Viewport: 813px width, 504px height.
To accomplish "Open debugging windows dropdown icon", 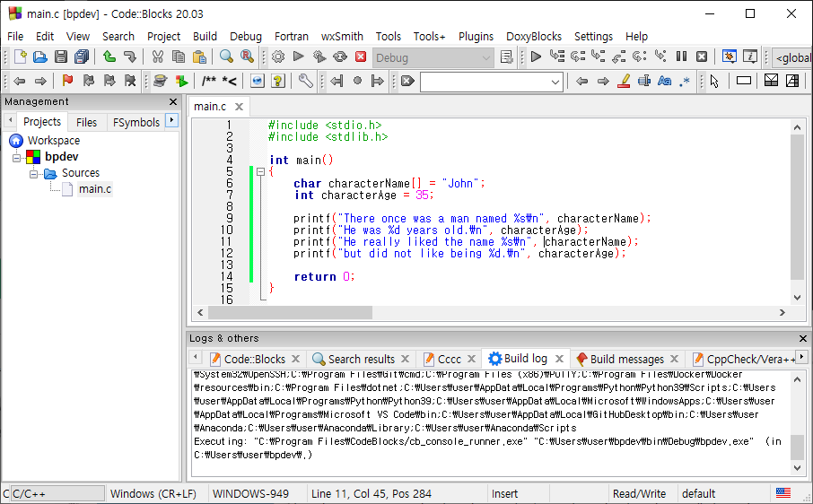I will click(x=730, y=56).
